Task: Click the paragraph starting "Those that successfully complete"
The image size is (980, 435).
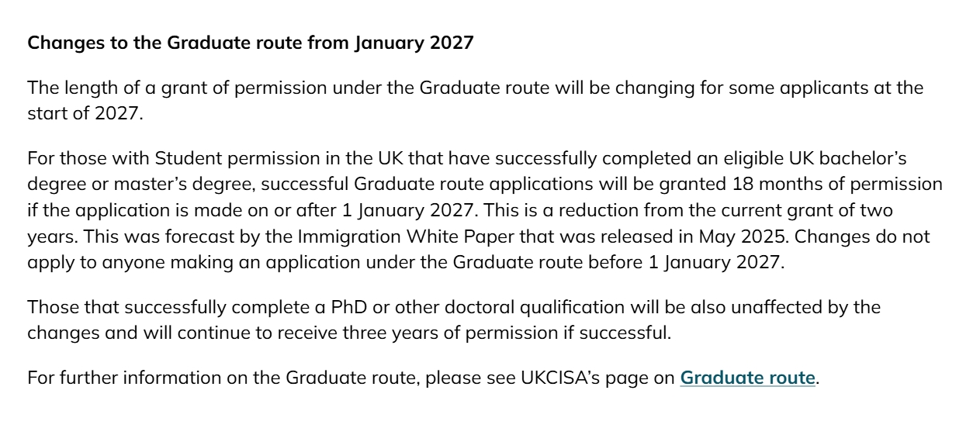Action: (454, 320)
